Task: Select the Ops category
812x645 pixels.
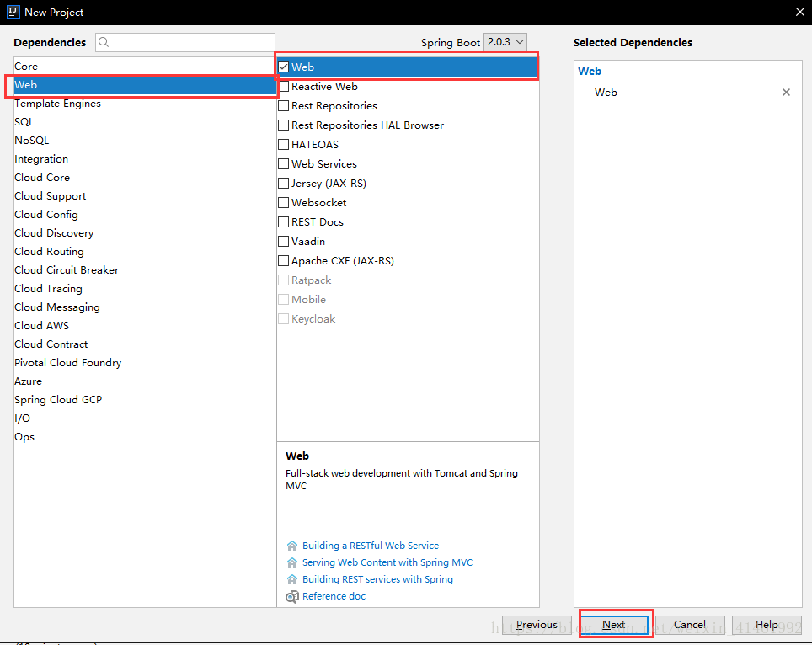Action: 145,437
